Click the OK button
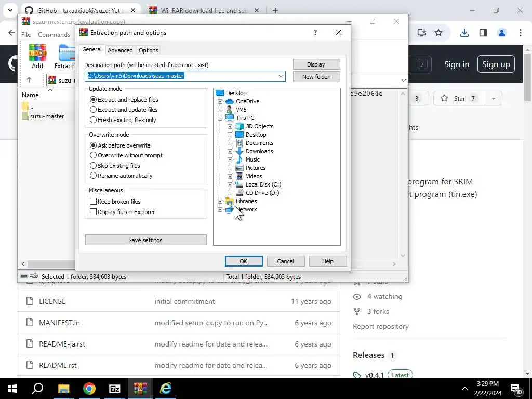Viewport: 532px width, 399px height. [x=244, y=261]
